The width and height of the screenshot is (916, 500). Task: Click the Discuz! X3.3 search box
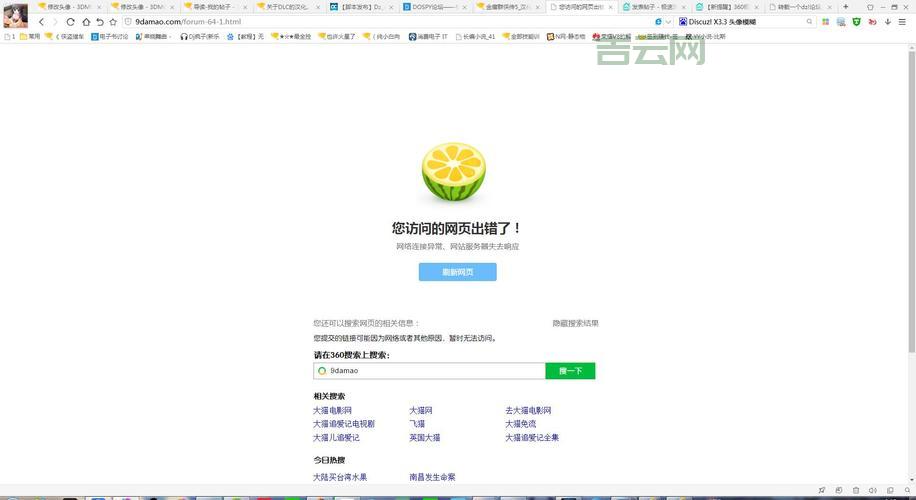coord(746,22)
